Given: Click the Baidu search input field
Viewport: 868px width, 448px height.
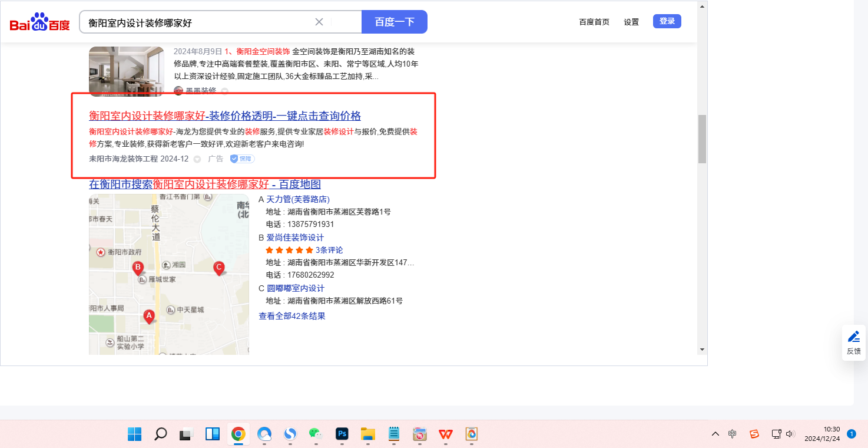Looking at the screenshot, I should (x=197, y=22).
